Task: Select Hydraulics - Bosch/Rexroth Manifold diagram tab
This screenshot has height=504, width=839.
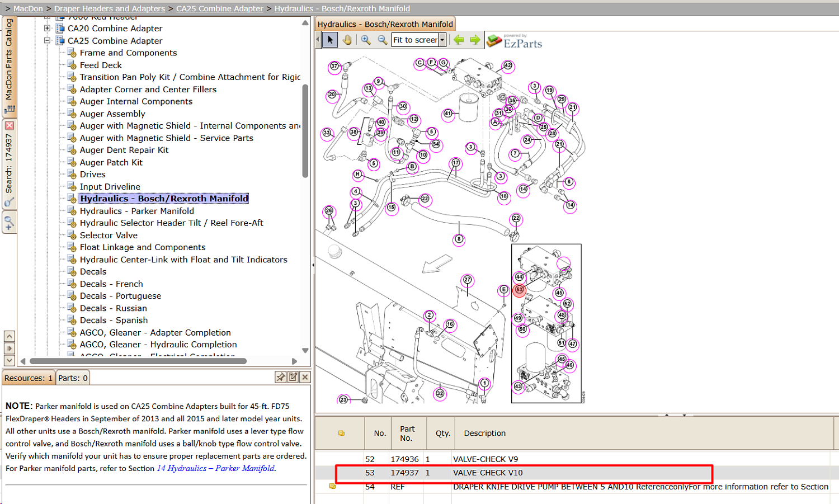Action: [385, 24]
